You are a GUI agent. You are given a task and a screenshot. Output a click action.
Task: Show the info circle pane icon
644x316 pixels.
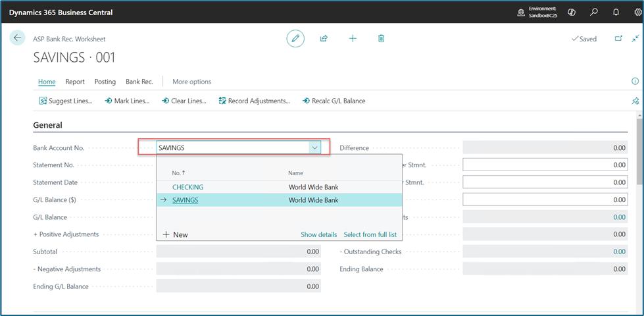click(635, 81)
